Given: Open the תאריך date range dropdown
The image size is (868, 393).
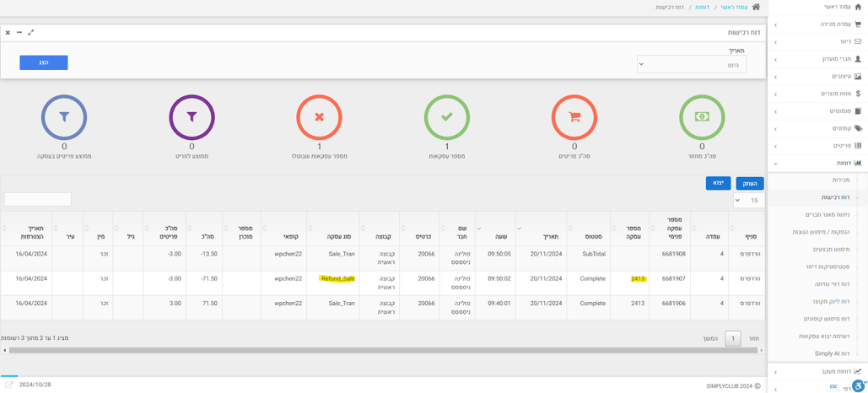Looking at the screenshot, I should (691, 64).
